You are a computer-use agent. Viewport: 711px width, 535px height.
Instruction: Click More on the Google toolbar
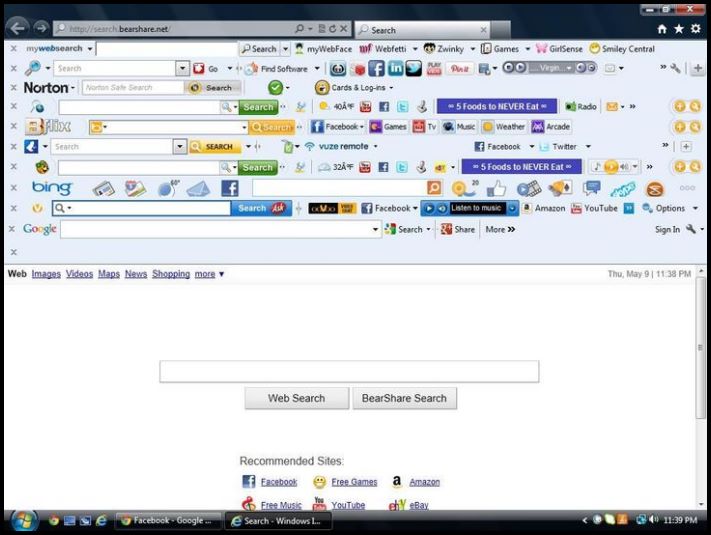(x=500, y=229)
